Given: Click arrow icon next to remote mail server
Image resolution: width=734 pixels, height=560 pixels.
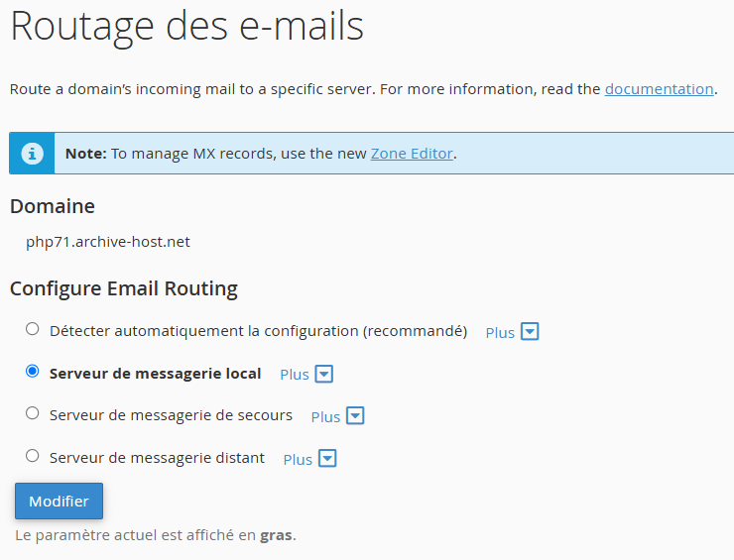Looking at the screenshot, I should (327, 459).
